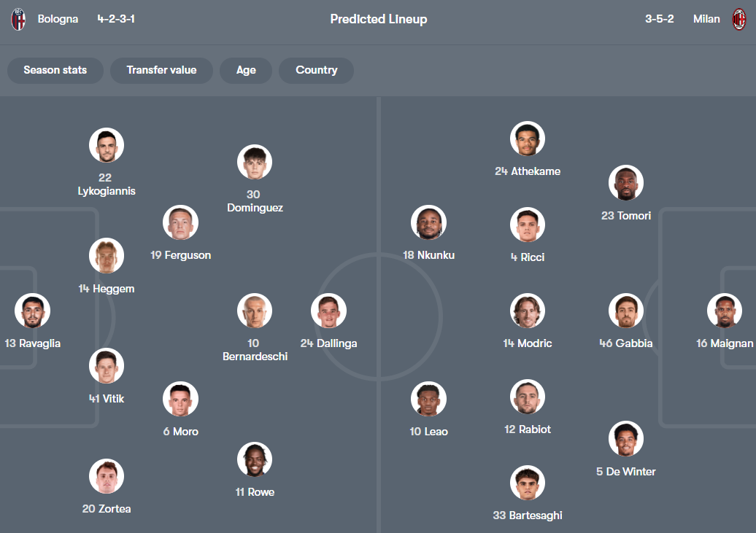Click the Bologna club crest icon
Screen dimensions: 756x533
click(x=18, y=19)
